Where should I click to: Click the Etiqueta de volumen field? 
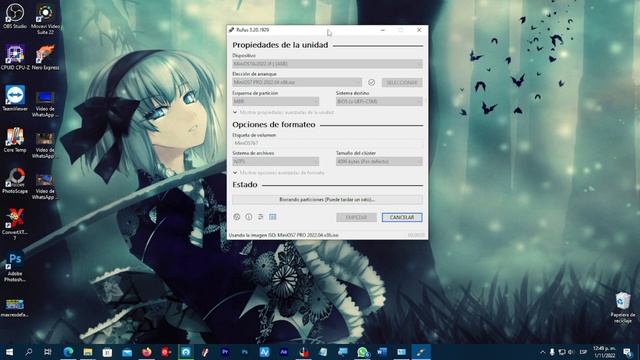(327, 143)
